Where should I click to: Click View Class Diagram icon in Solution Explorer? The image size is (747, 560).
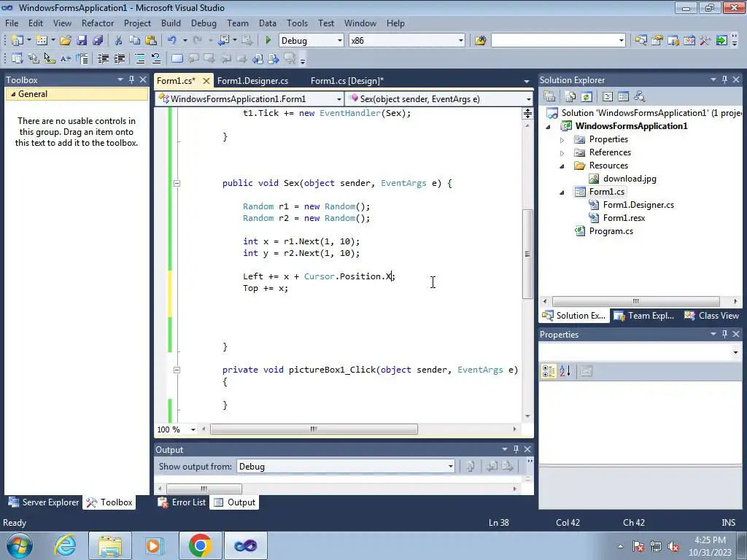point(639,97)
